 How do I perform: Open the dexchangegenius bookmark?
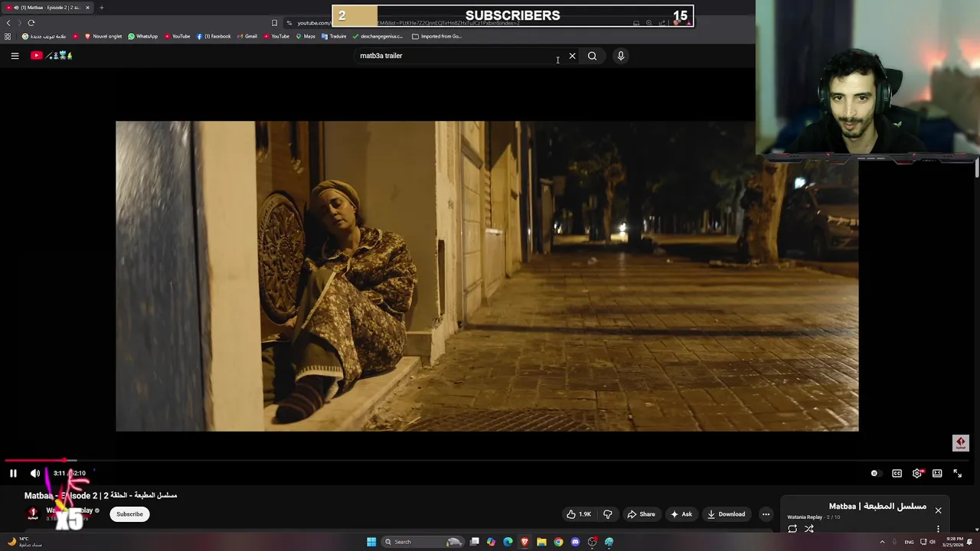377,36
